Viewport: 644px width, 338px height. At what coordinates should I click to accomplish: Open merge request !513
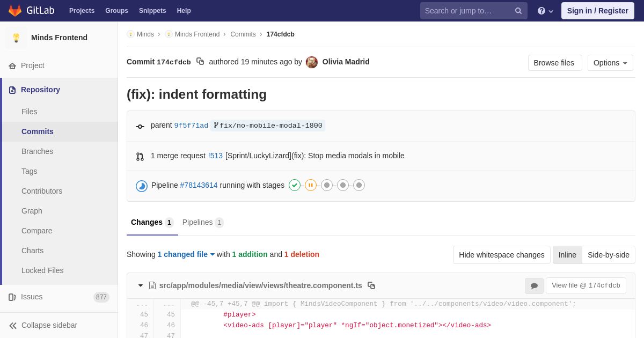click(x=215, y=156)
